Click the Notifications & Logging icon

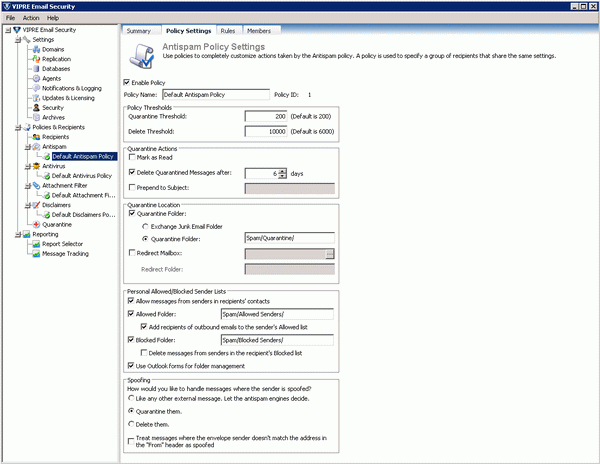pos(36,88)
